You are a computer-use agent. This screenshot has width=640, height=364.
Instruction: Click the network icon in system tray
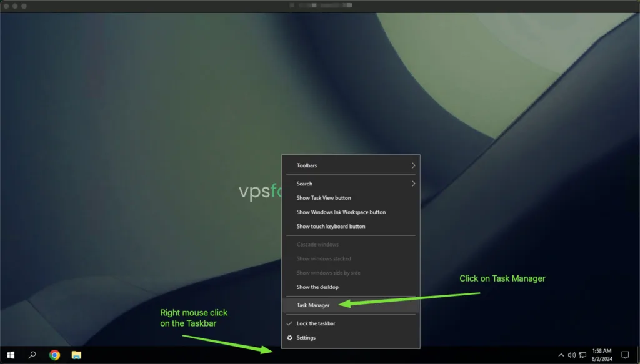(582, 355)
